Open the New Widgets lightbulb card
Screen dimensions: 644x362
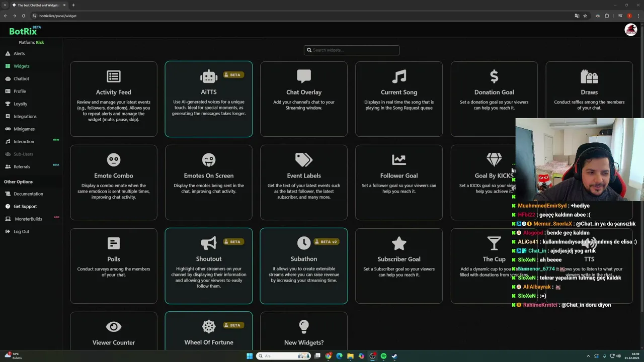(303, 331)
